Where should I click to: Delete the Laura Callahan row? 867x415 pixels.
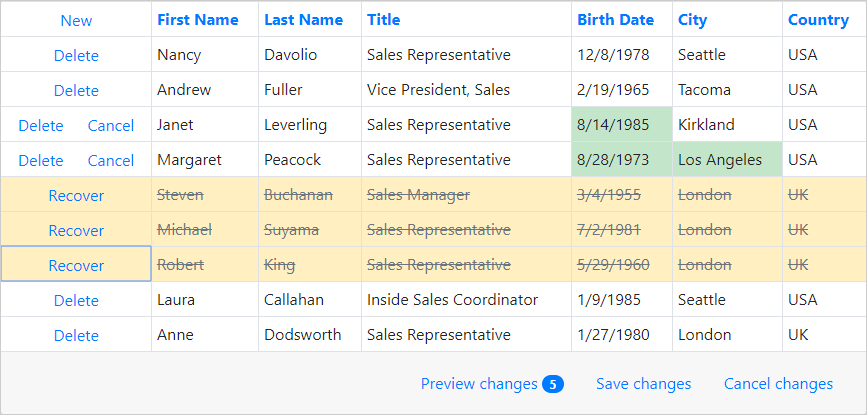pos(76,300)
